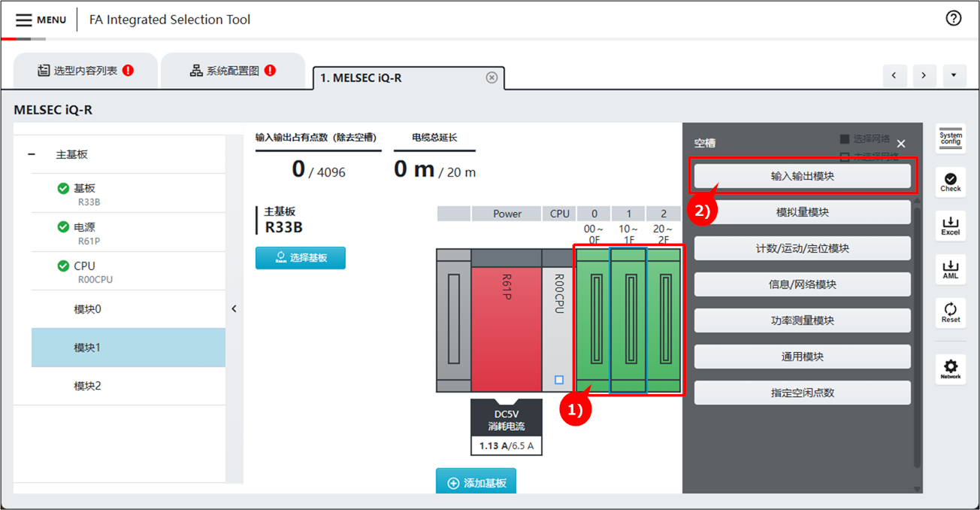Image resolution: width=980 pixels, height=510 pixels.
Task: Collapse the 主基板 tree node
Action: 32,154
